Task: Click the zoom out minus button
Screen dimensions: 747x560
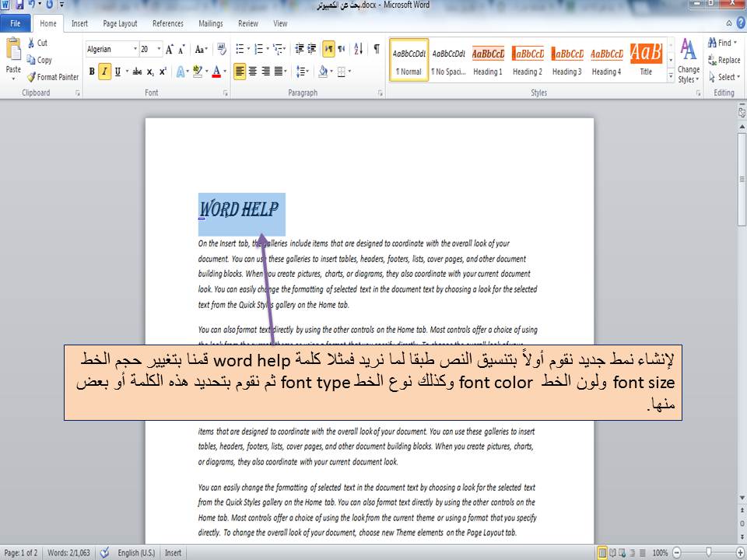Action: (x=676, y=553)
